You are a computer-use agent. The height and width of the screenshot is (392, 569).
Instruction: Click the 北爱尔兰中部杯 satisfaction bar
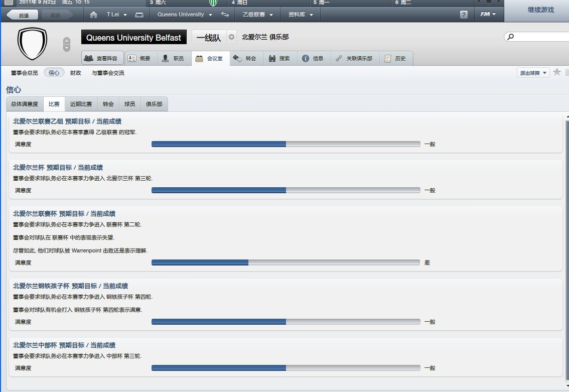click(286, 368)
